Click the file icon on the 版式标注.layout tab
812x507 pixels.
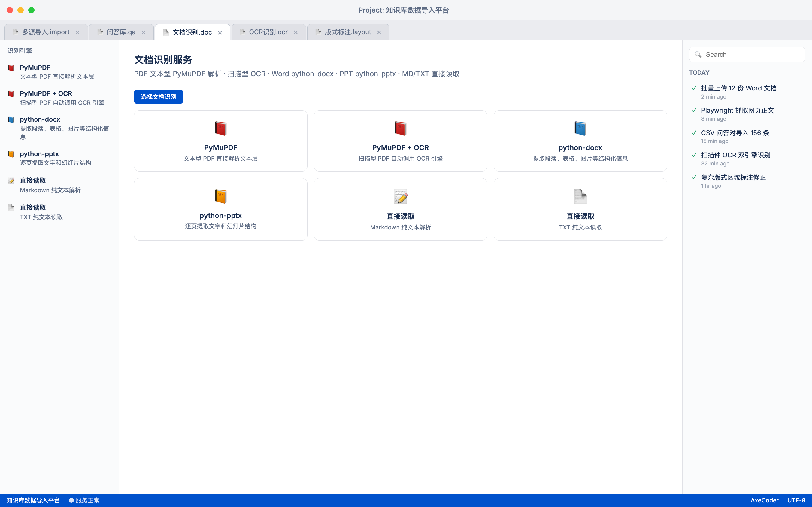(x=318, y=32)
